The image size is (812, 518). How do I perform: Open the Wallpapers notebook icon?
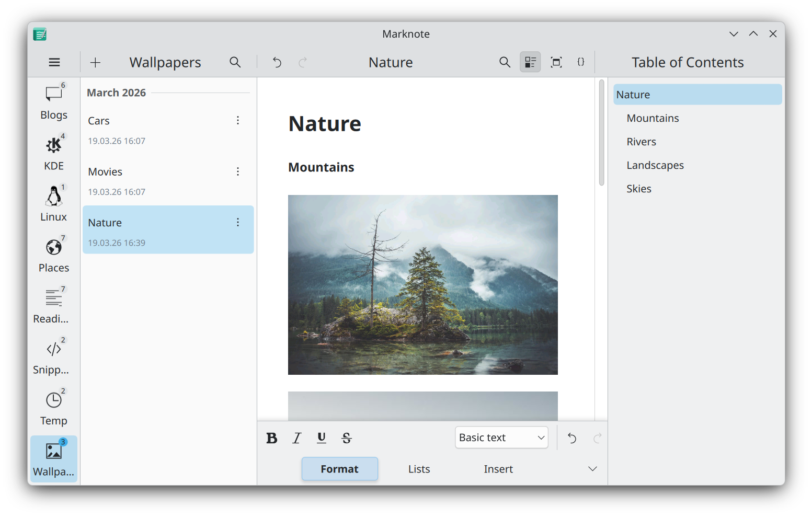pyautogui.click(x=53, y=457)
